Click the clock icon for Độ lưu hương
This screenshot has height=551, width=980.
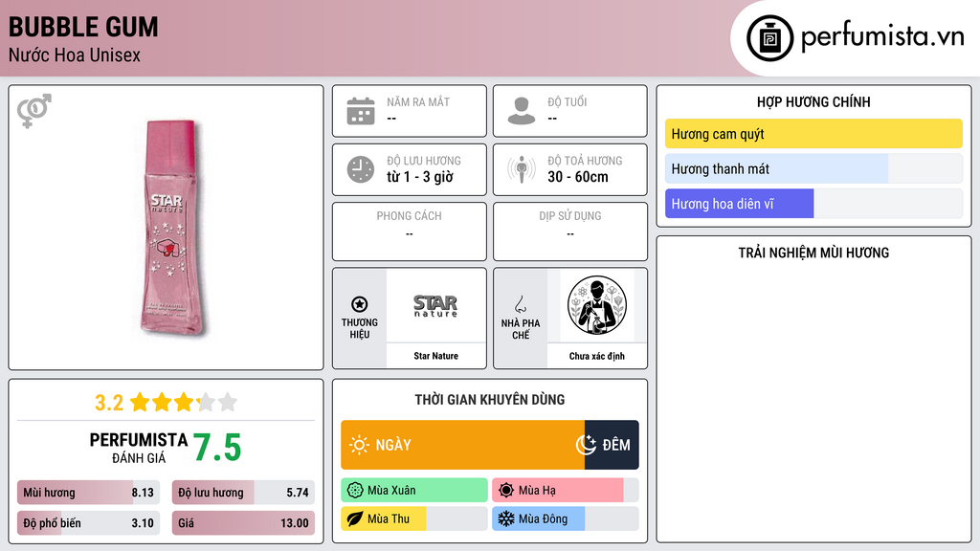[361, 169]
